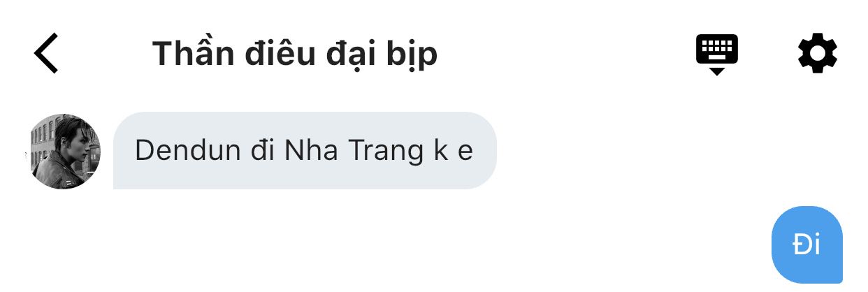Screen dimensions: 868x292
Task: Select the "Dendun đi Nha Trang k e" message
Action: point(305,150)
